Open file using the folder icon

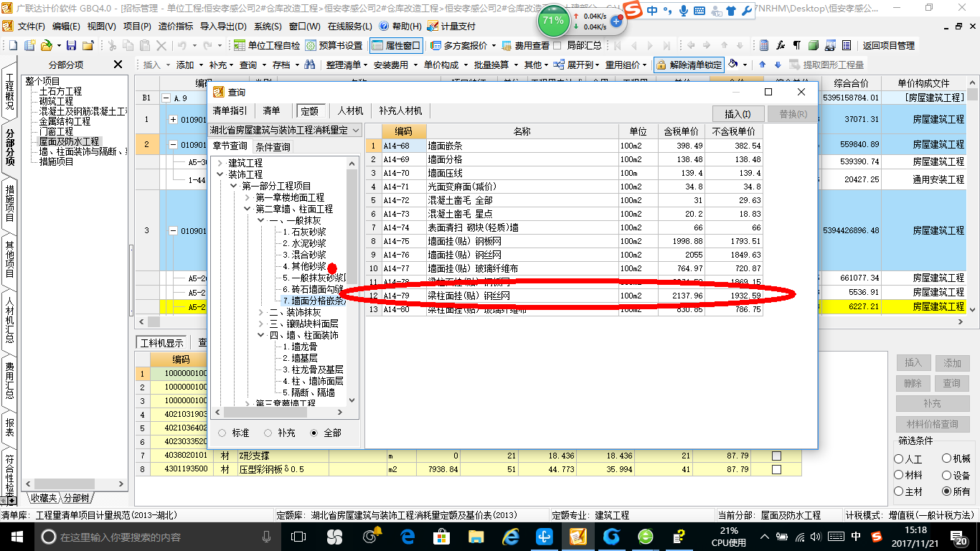[x=46, y=45]
